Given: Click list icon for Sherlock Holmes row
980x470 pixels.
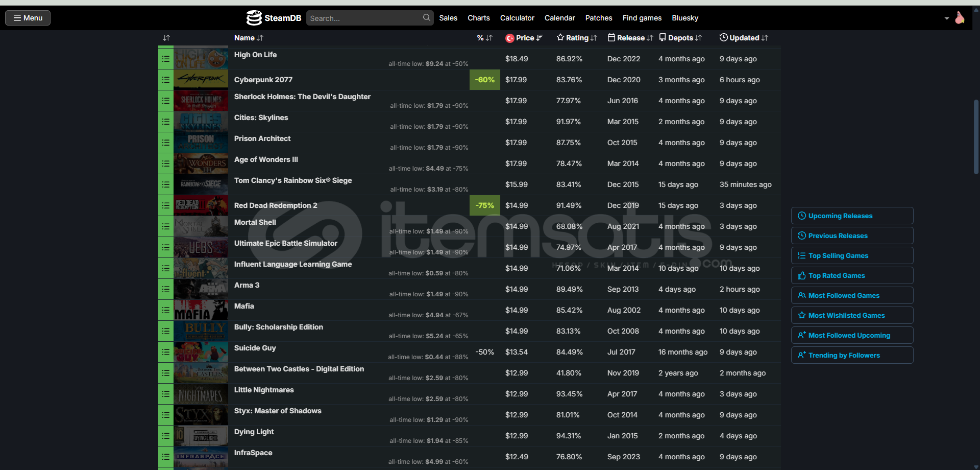Looking at the screenshot, I should click(166, 101).
